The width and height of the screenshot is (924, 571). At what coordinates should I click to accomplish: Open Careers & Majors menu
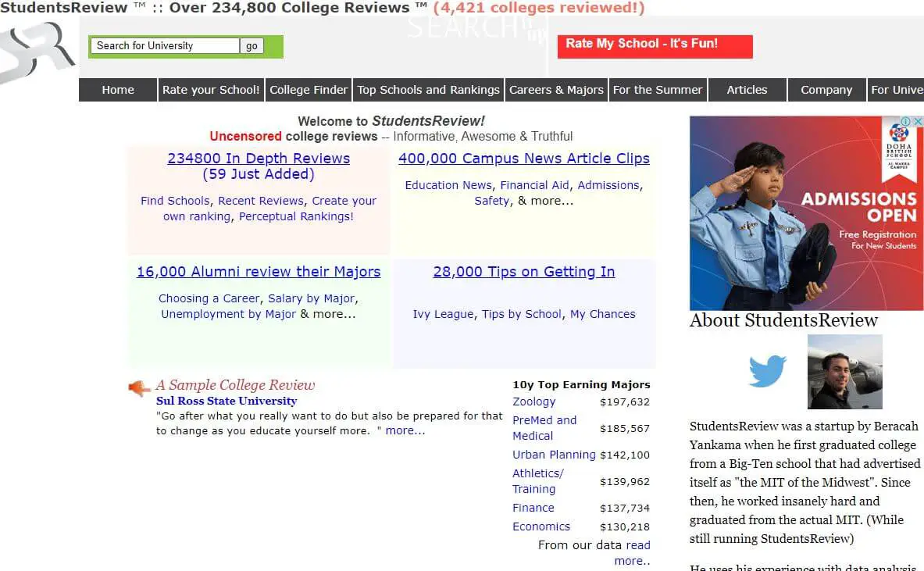pos(556,90)
